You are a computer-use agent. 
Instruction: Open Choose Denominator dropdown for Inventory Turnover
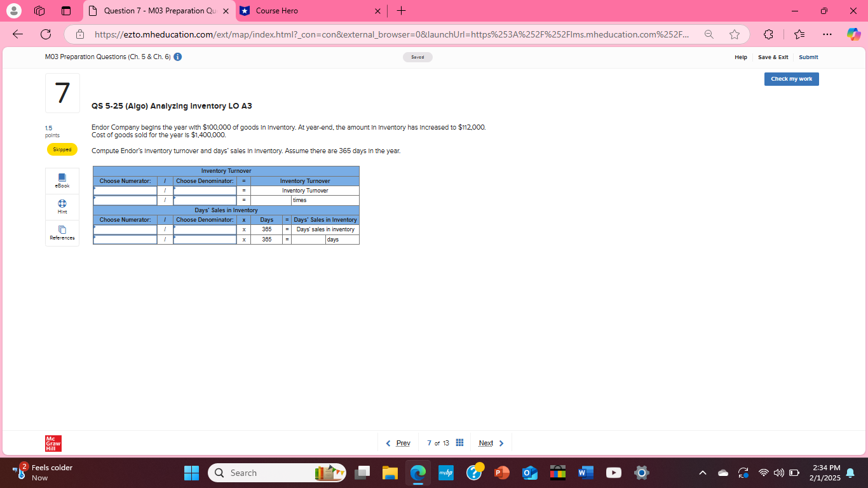tap(205, 190)
